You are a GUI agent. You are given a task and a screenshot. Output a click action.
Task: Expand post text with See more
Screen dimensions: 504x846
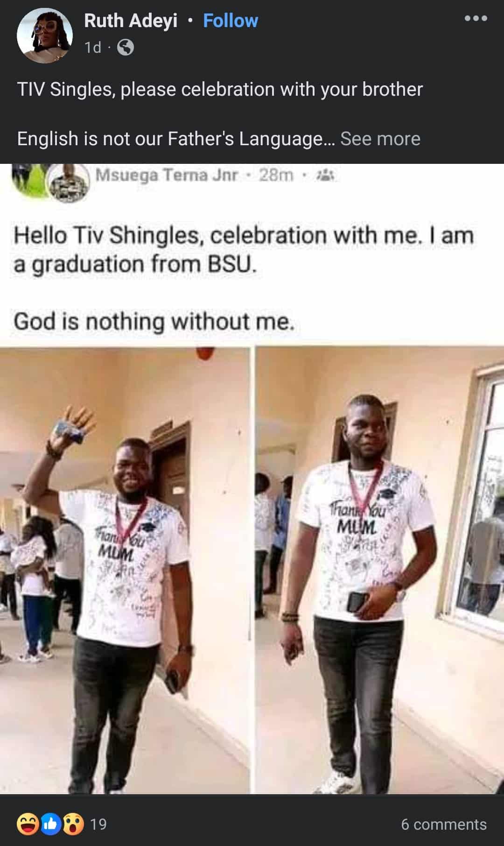(380, 139)
